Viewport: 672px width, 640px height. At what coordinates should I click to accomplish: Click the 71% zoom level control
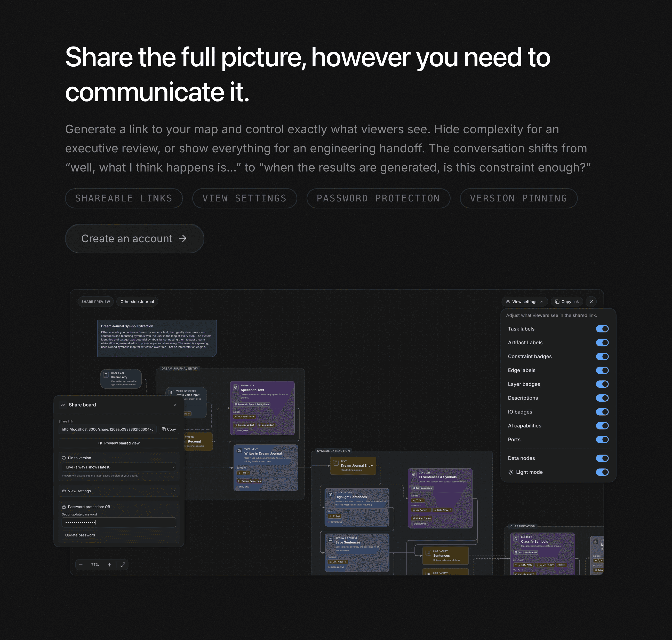[95, 565]
